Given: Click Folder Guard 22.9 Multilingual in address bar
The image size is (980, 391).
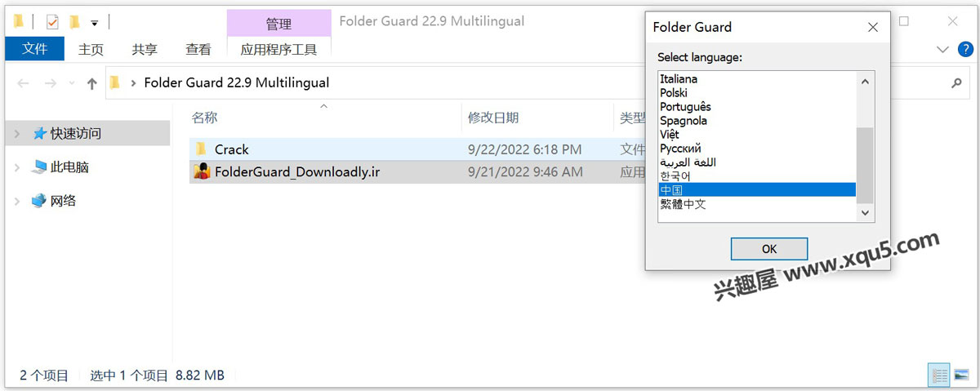Looking at the screenshot, I should [237, 82].
